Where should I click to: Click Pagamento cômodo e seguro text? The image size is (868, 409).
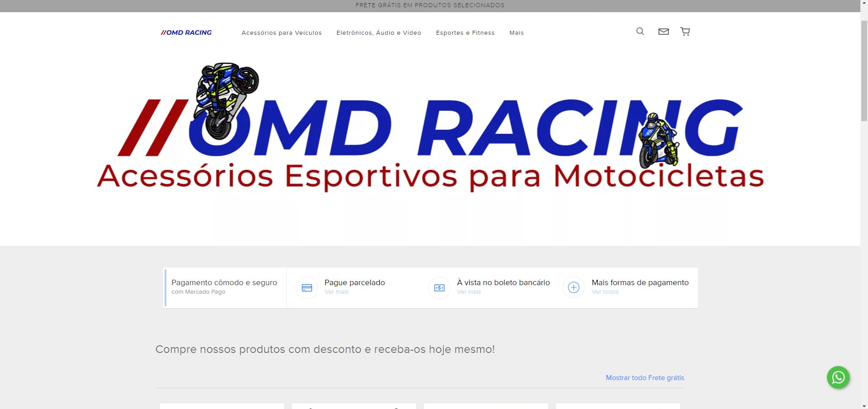pyautogui.click(x=224, y=282)
